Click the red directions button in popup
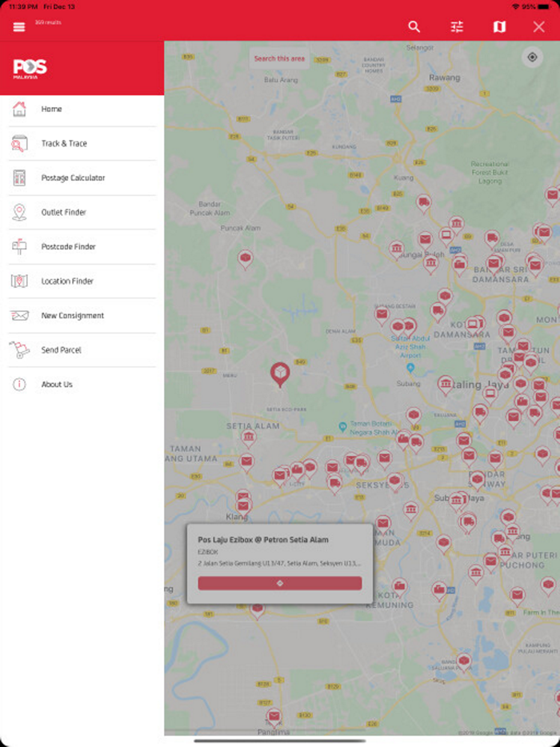 (x=280, y=583)
